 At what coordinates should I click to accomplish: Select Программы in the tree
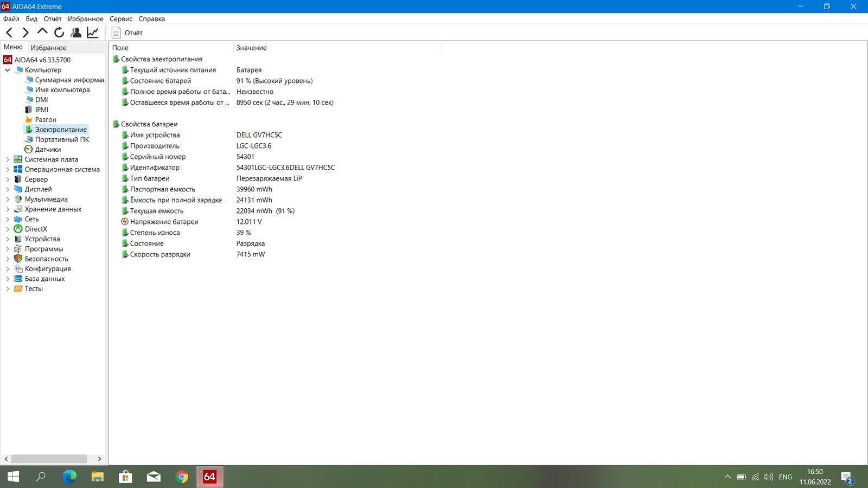click(44, 249)
